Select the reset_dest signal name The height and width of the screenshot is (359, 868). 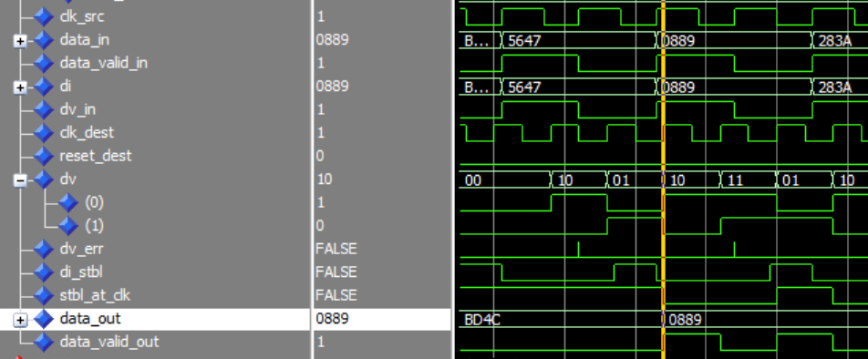(95, 157)
